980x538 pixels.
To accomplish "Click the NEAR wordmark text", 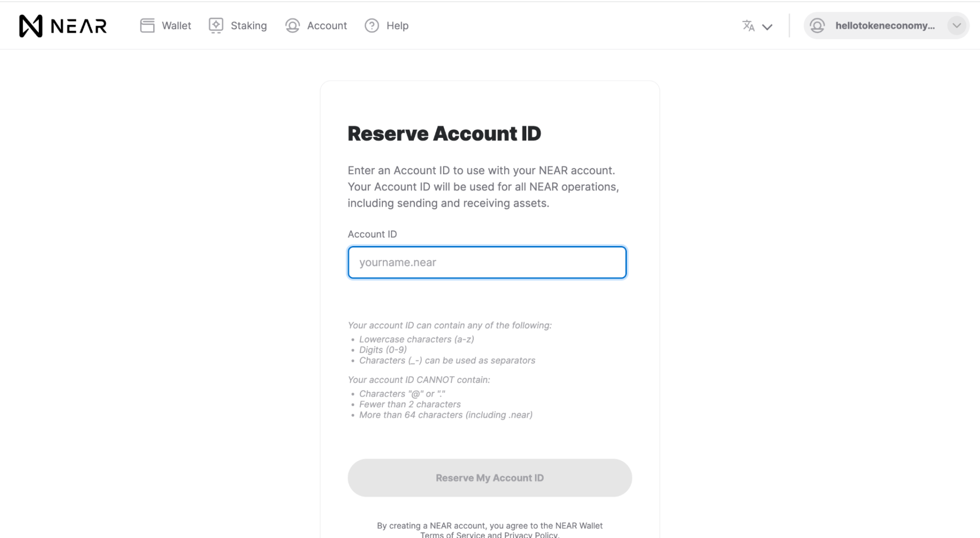I will pyautogui.click(x=79, y=26).
